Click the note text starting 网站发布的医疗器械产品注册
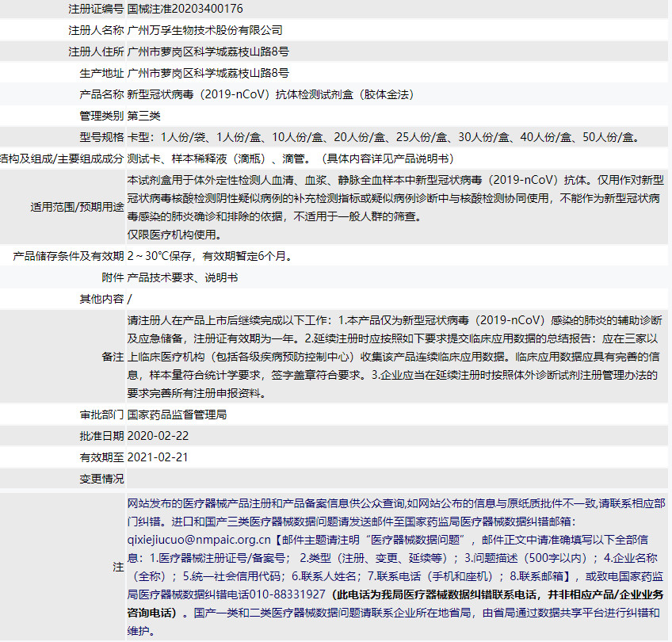This screenshot has width=672, height=642. click(x=396, y=567)
